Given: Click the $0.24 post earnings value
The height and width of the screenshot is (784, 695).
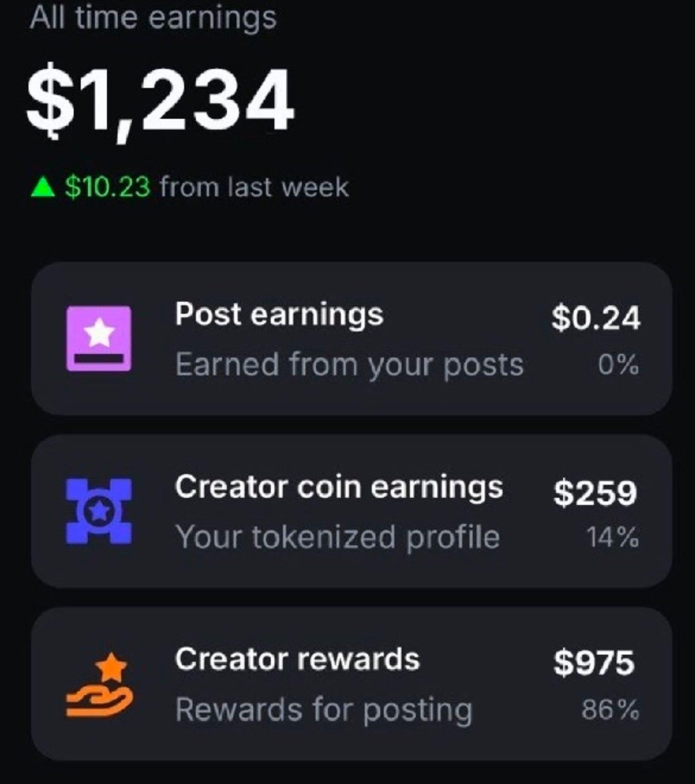Looking at the screenshot, I should pyautogui.click(x=595, y=318).
